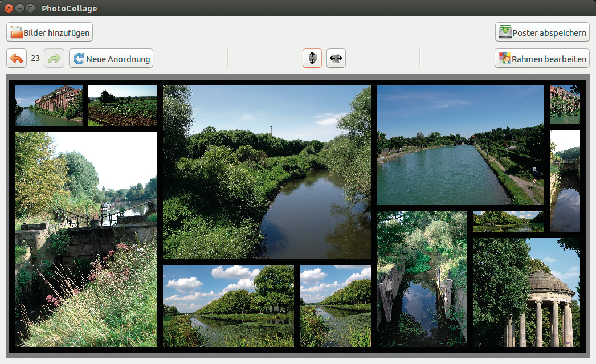Viewport: 596px width, 364px height.
Task: Select the overgrown lock walls photo
Action: [x=422, y=279]
